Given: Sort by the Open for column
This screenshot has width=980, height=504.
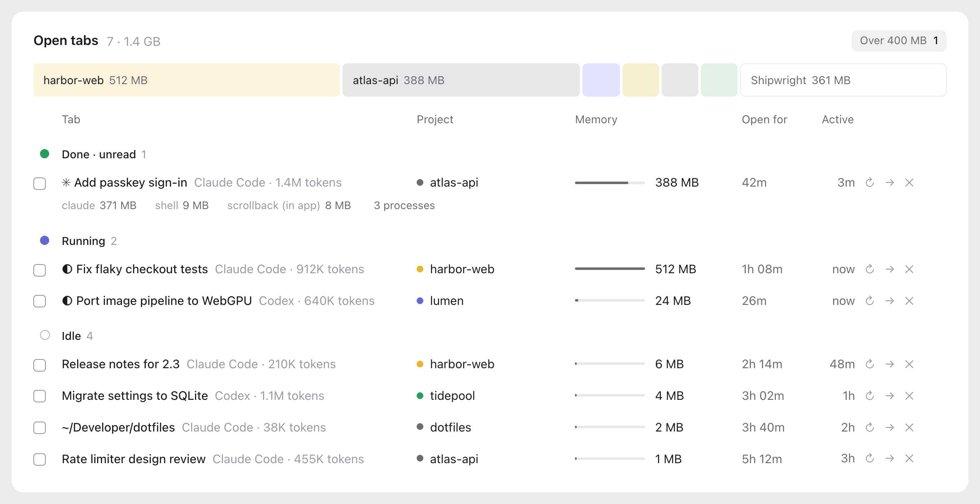Looking at the screenshot, I should (x=764, y=120).
